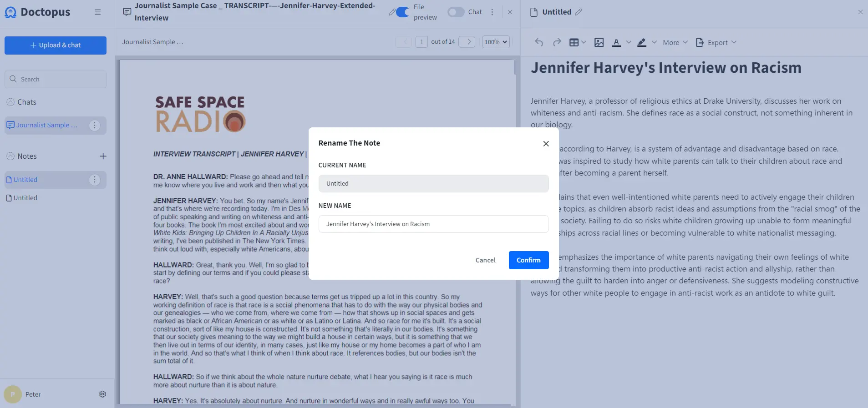Click Upload & chat button
Image resolution: width=868 pixels, height=408 pixels.
click(56, 45)
